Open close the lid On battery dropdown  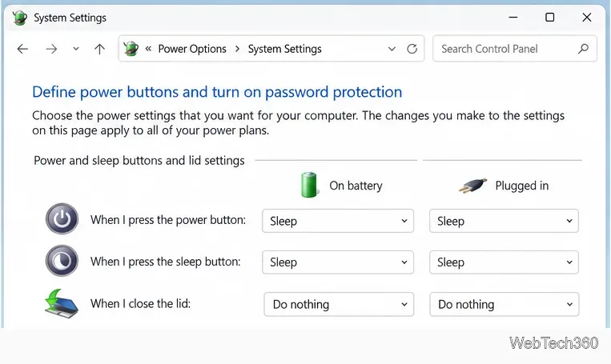click(x=339, y=304)
